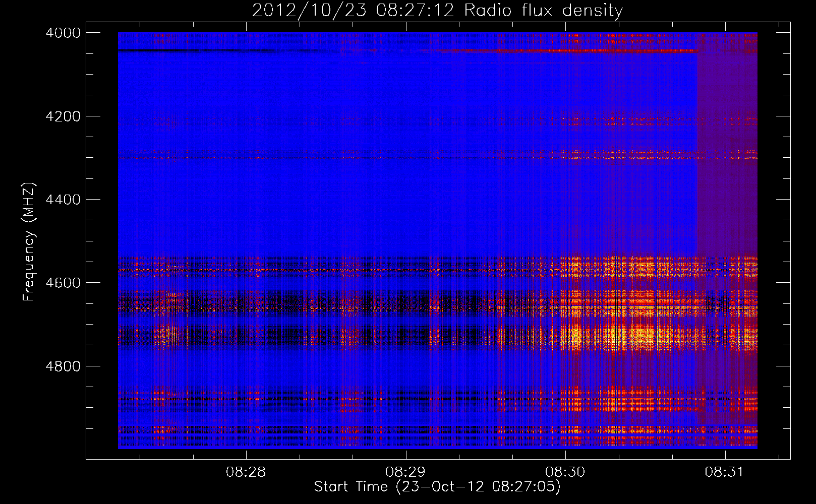Click the '08:29' time axis label
The width and height of the screenshot is (816, 504).
405,472
